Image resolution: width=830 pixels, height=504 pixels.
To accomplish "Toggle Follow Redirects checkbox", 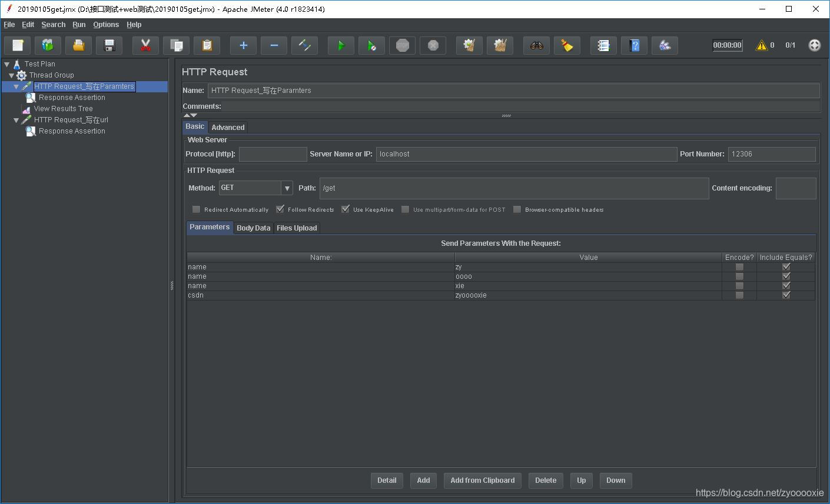I will coord(280,209).
